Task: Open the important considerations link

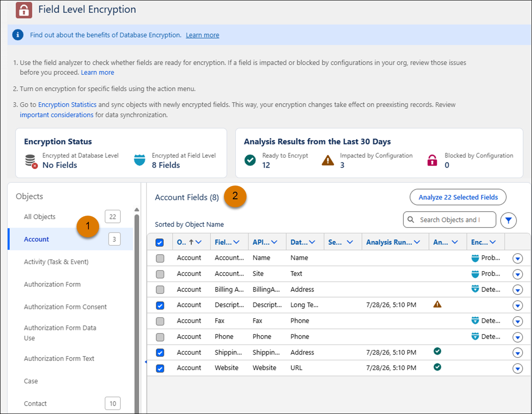Action: (57, 115)
